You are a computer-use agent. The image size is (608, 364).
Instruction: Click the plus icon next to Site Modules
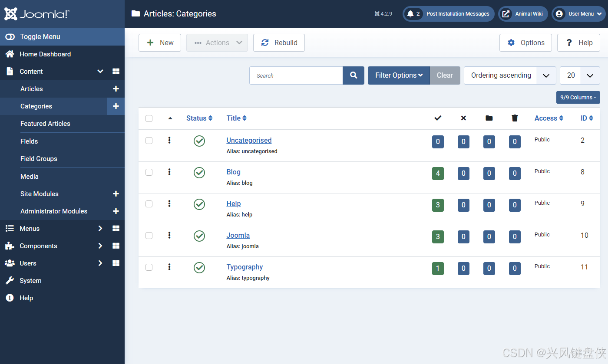(116, 194)
